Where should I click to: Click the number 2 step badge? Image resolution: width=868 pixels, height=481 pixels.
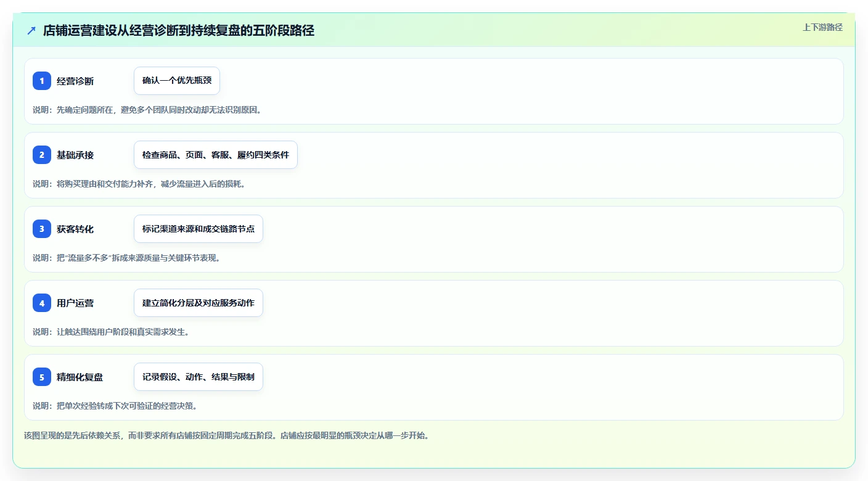42,155
